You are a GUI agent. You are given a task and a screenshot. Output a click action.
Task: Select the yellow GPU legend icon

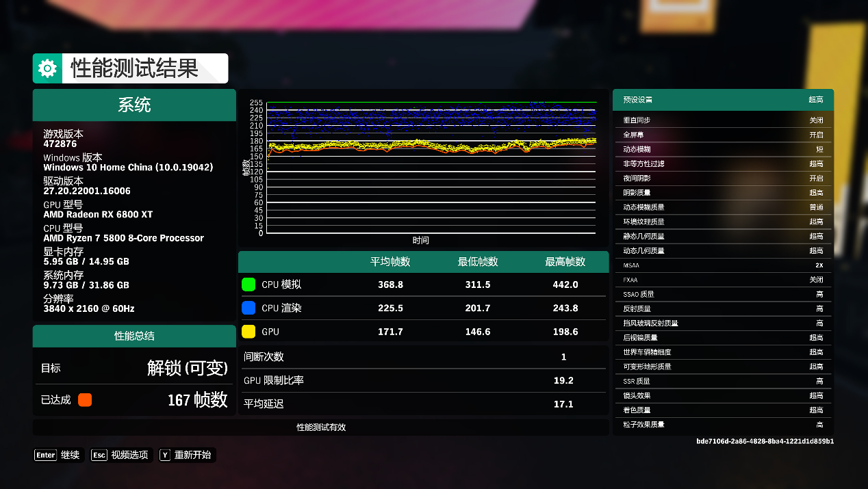coord(247,331)
